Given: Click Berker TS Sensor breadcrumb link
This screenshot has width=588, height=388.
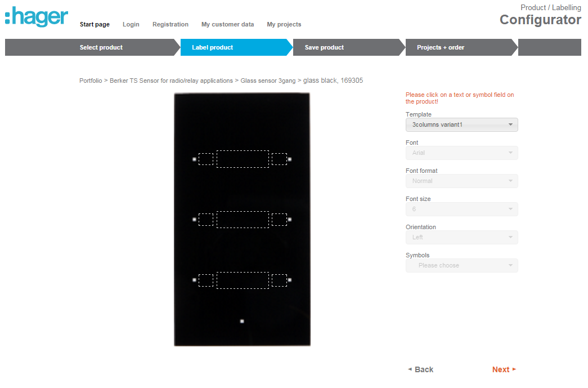Looking at the screenshot, I should click(x=171, y=81).
